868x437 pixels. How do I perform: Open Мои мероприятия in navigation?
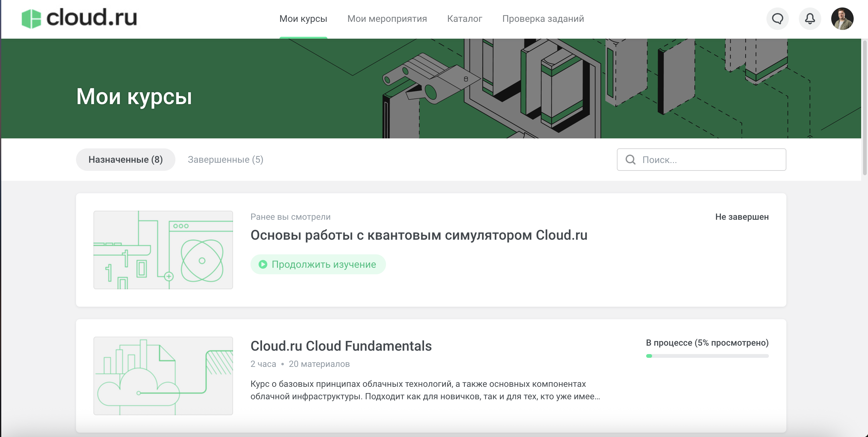click(x=387, y=18)
